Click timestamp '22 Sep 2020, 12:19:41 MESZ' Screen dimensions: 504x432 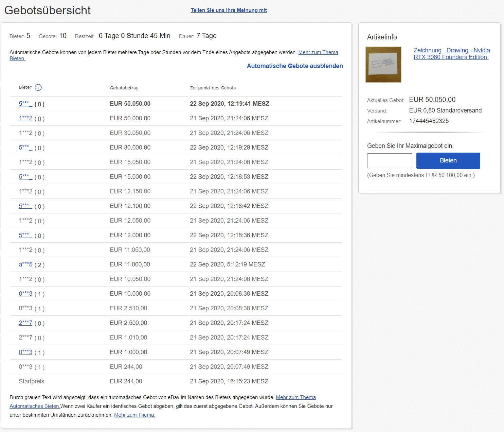pos(230,104)
